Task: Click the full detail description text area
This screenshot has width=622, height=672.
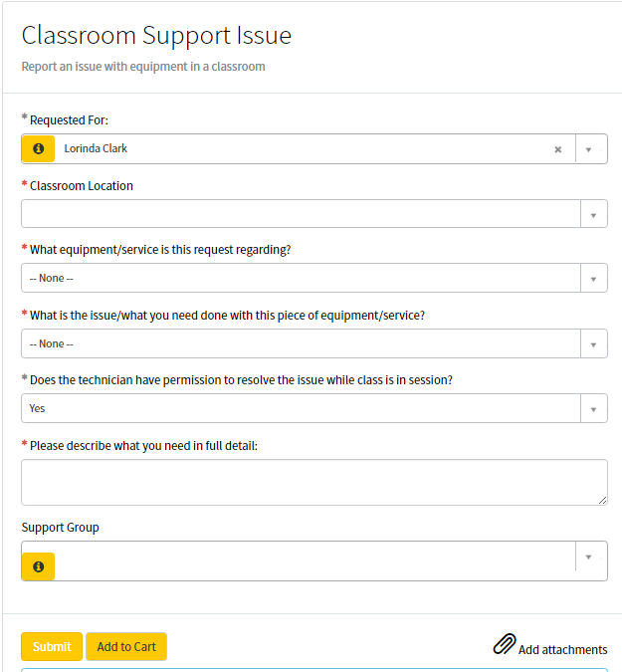Action: [314, 483]
